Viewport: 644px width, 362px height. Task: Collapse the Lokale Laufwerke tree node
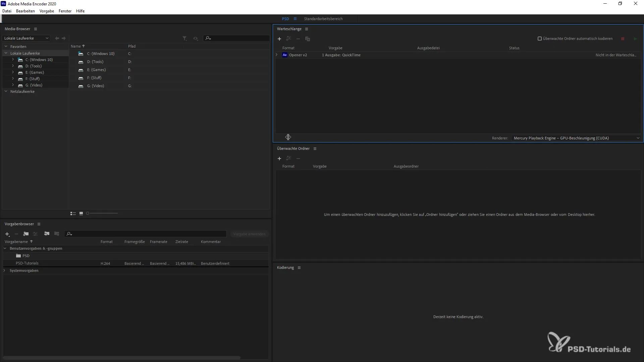[6, 53]
